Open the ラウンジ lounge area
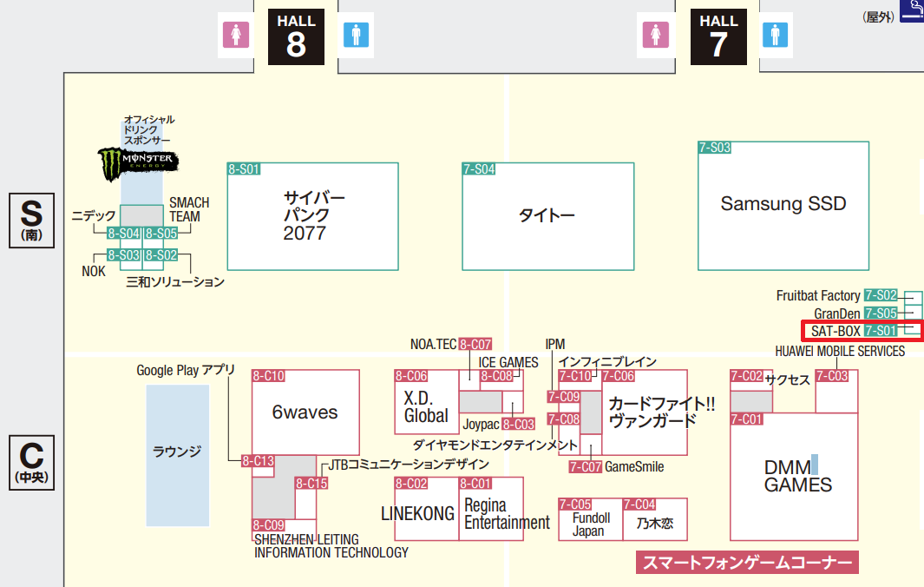 point(177,455)
